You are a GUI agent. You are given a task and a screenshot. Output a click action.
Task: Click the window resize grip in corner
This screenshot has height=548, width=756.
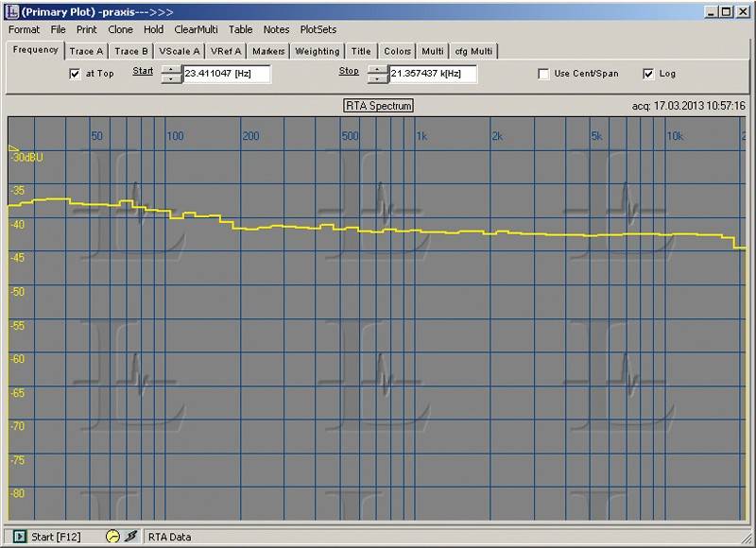pos(747,538)
